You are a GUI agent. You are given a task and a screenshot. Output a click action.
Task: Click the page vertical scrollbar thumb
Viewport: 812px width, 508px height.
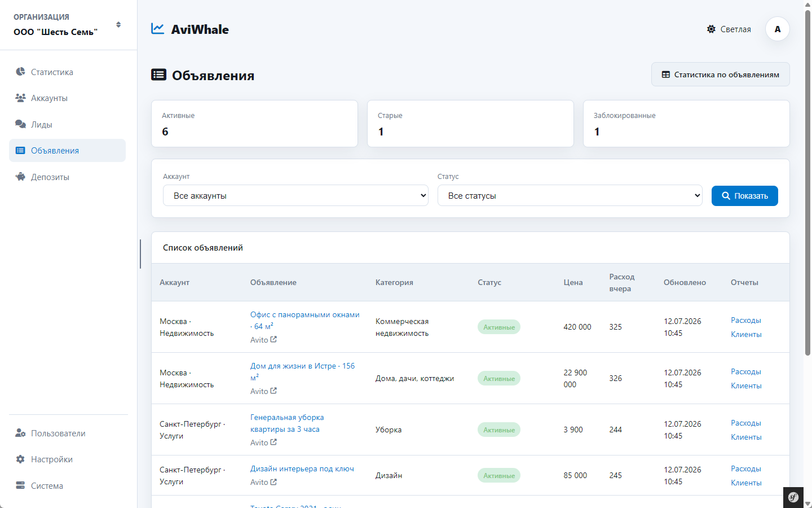click(807, 182)
